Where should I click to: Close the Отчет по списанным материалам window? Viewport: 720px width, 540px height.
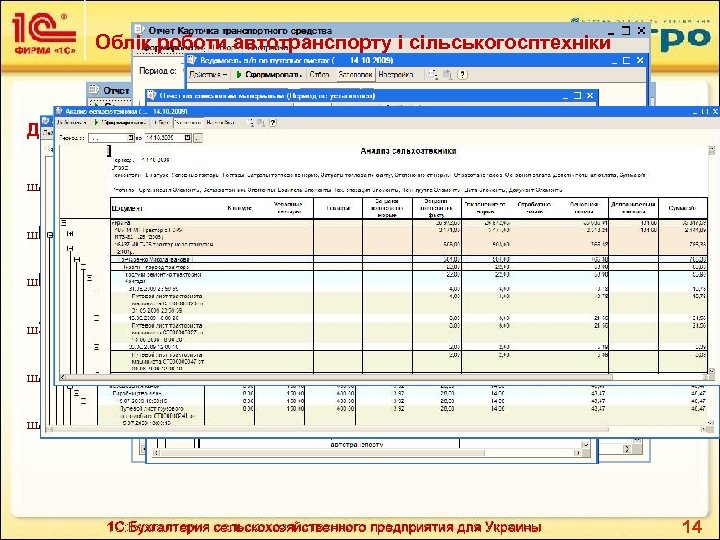[x=590, y=96]
